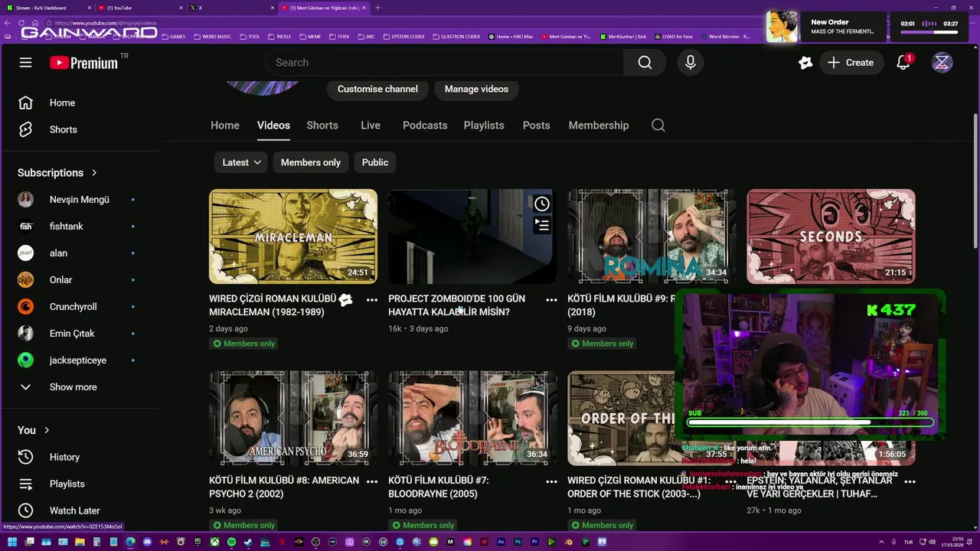Add Project Zomboid video to Watch later
980x551 pixels.
click(x=542, y=204)
